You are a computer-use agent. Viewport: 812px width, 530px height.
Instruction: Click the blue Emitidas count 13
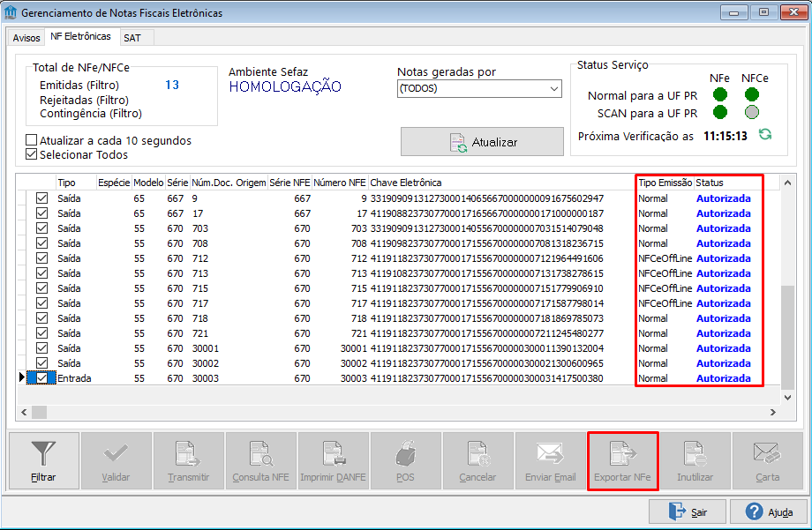pyautogui.click(x=172, y=85)
